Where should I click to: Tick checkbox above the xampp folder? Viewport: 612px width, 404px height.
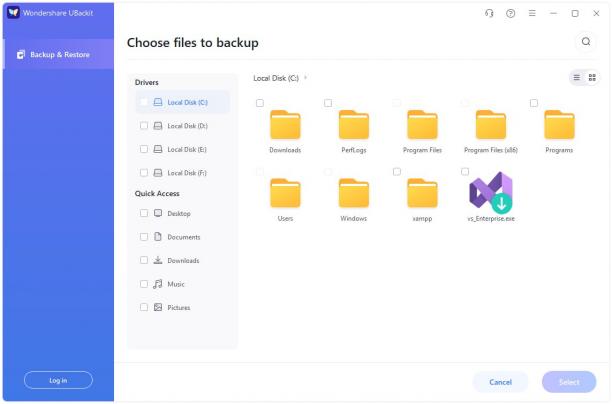coord(397,172)
